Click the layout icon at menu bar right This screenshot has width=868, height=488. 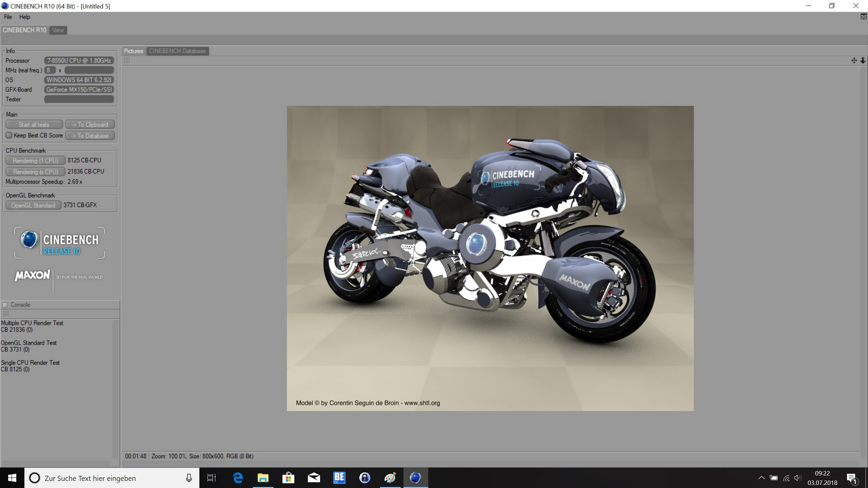(863, 17)
